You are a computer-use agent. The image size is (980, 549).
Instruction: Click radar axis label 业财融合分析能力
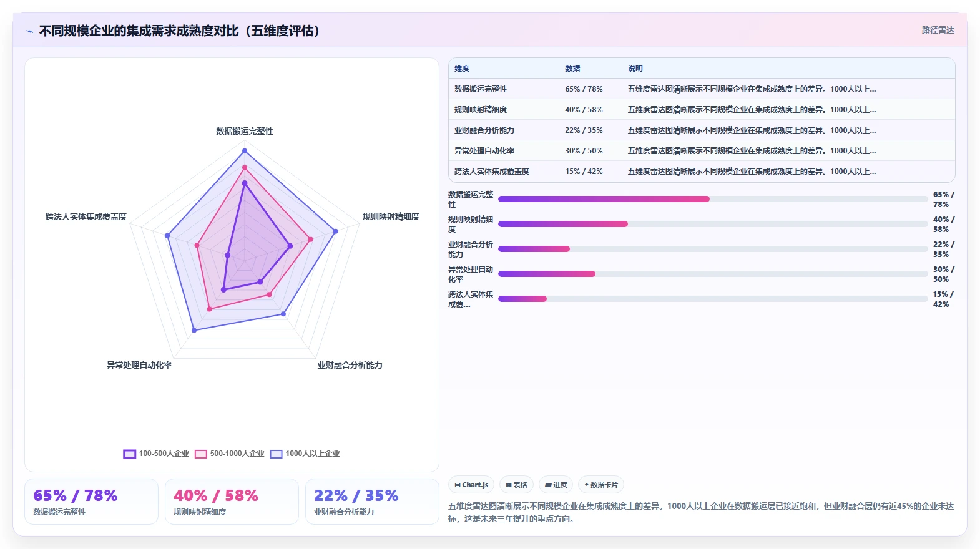pos(350,365)
